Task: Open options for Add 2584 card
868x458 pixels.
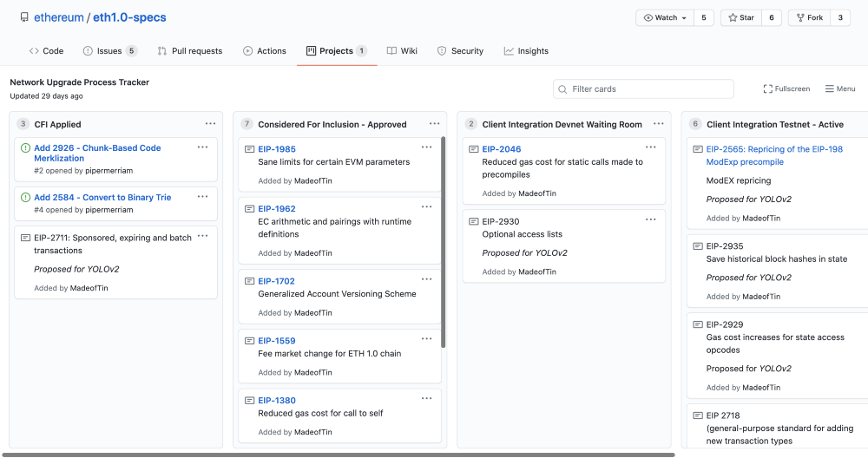Action: 202,196
